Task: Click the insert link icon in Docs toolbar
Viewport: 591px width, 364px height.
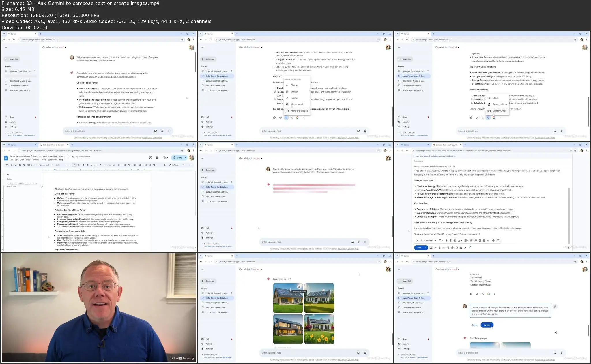Action: coord(105,165)
